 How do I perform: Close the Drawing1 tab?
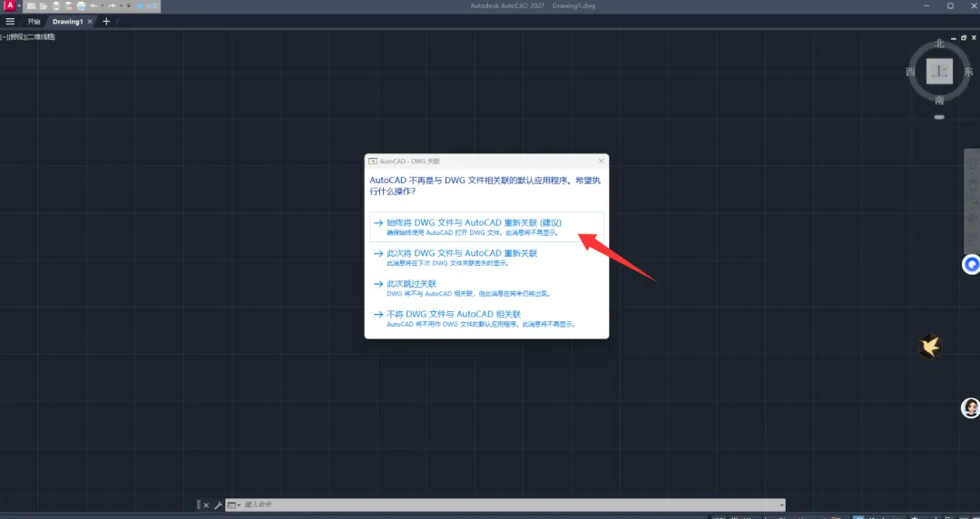(89, 22)
